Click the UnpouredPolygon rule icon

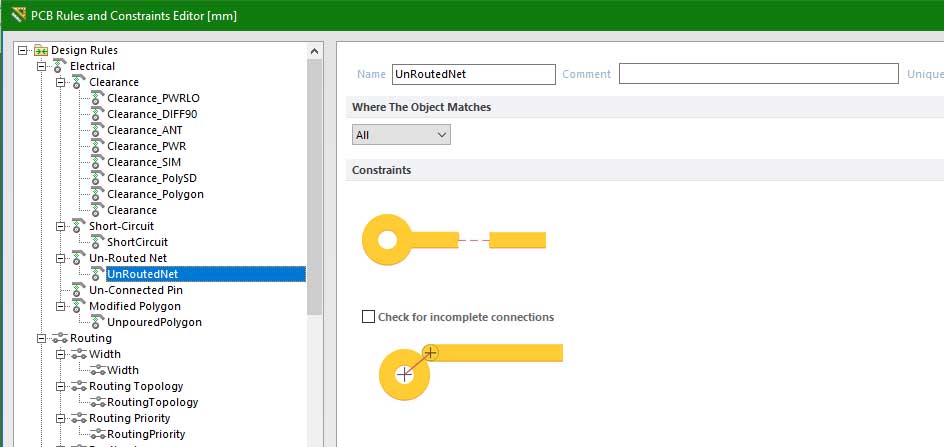(96, 322)
